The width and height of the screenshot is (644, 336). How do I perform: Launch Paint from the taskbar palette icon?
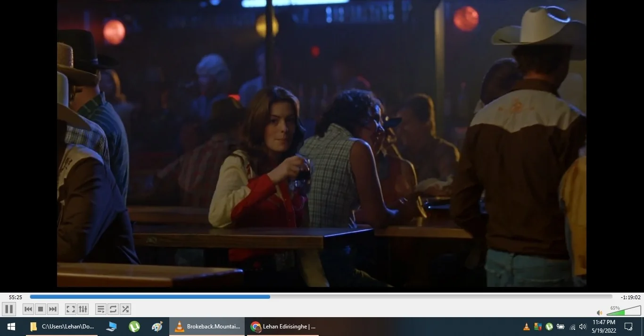point(157,327)
